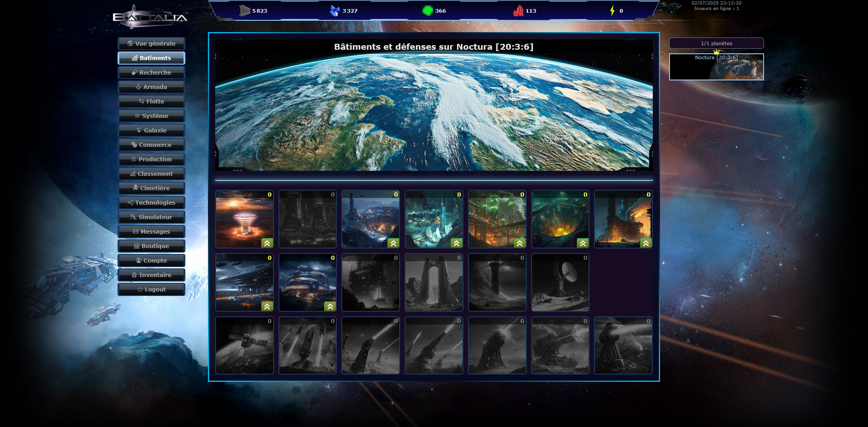868x427 pixels.
Task: Click the upgrade arrow on the glowing funnel tower
Action: point(267,243)
